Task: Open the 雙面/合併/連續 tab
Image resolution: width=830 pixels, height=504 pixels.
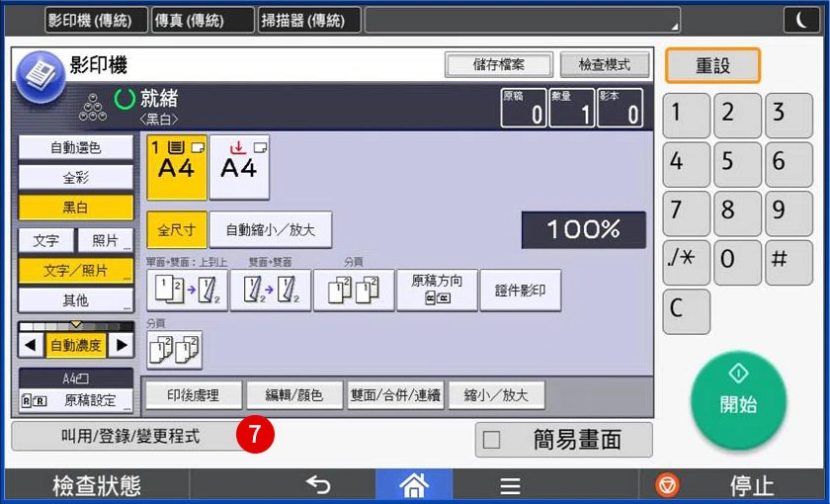Action: pos(395,395)
